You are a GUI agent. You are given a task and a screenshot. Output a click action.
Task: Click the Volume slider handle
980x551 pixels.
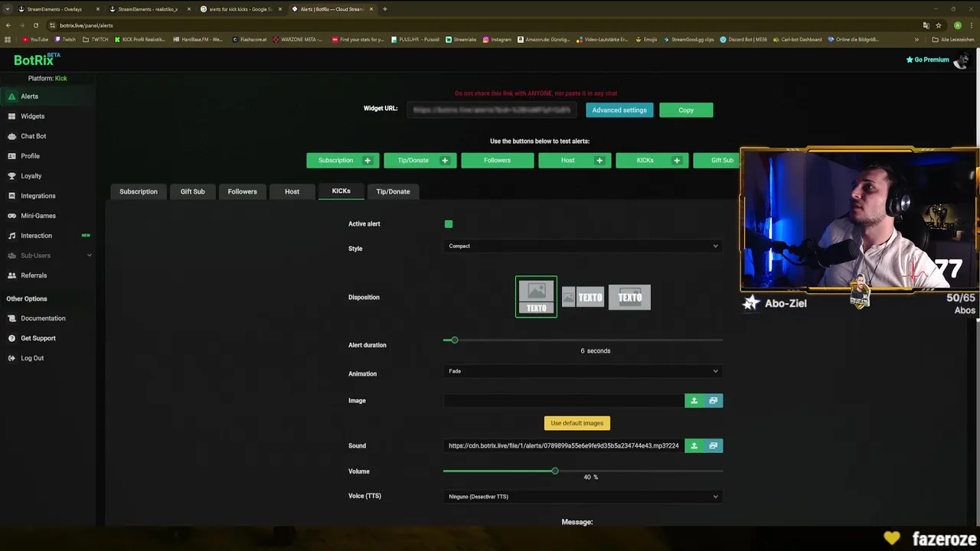[555, 471]
